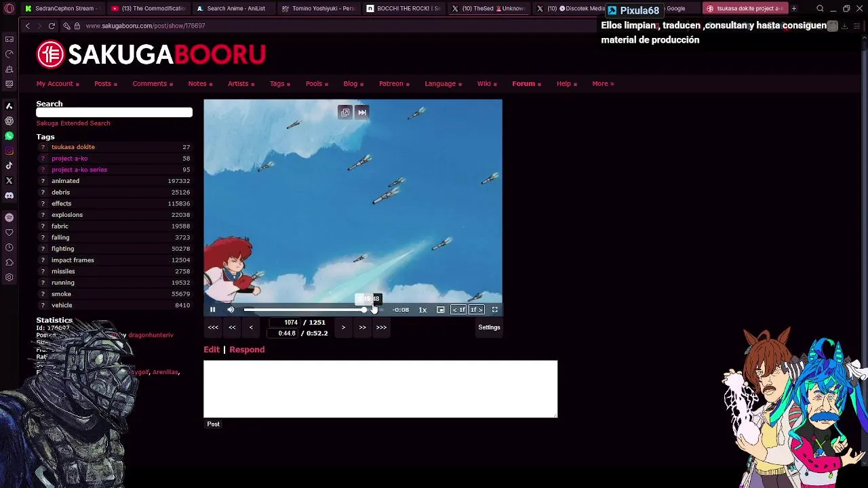Viewport: 868px width, 488px height.
Task: Submit the comment with the Post button
Action: pyautogui.click(x=213, y=424)
